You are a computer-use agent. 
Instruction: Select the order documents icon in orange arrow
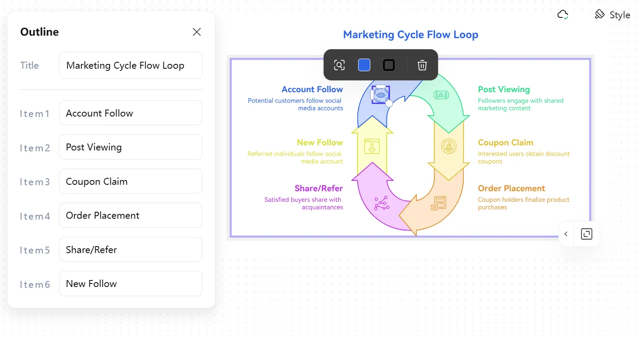tap(439, 203)
